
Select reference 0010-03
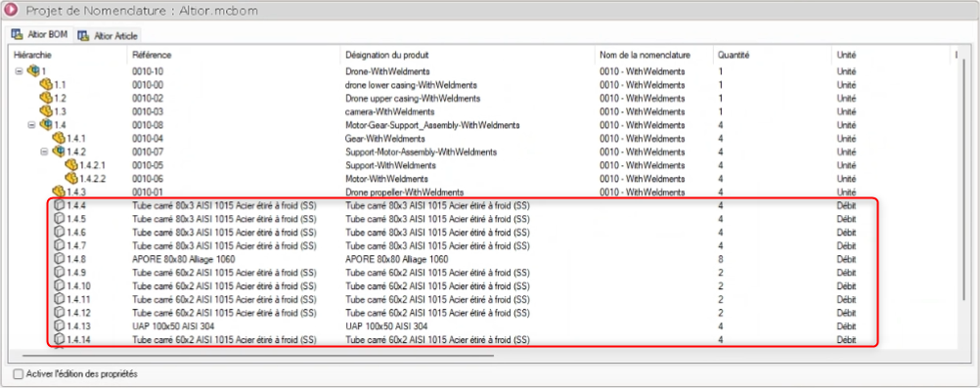[x=148, y=111]
